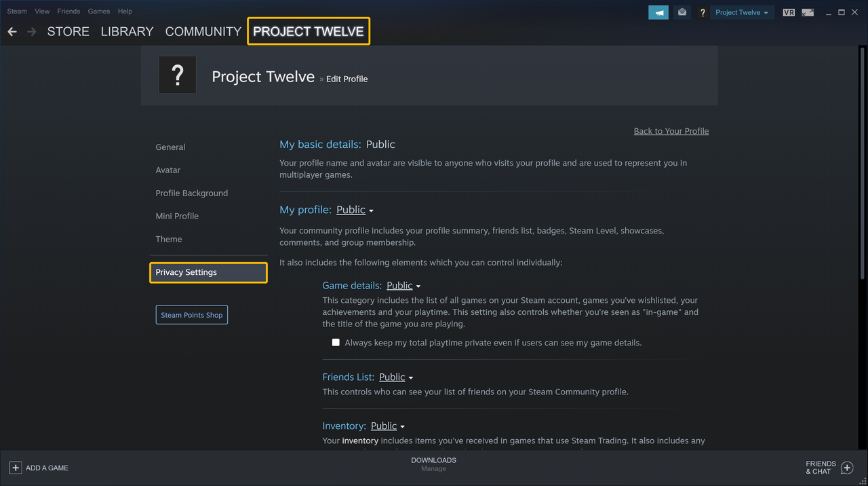Screen dimensions: 868x486
Task: Open the Friends menu
Action: [68, 12]
